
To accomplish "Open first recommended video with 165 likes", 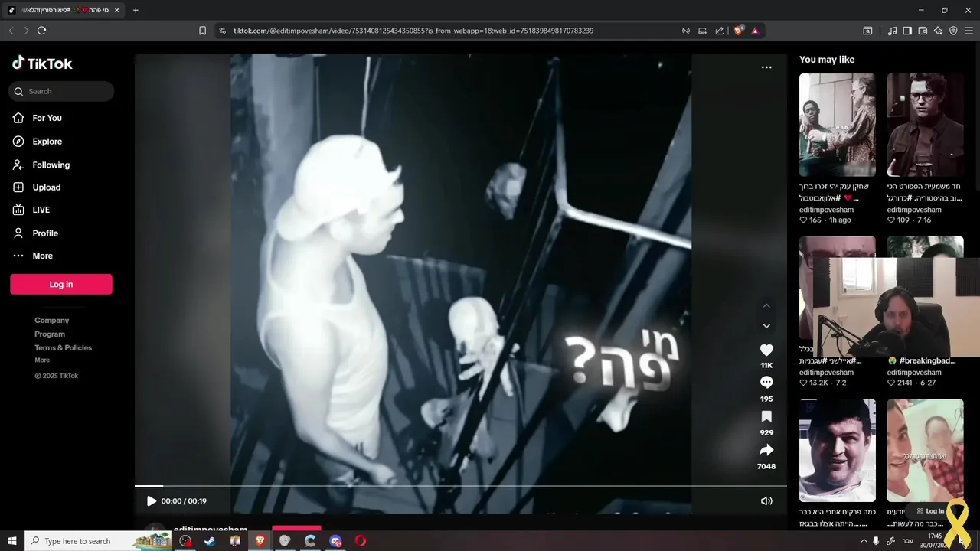I will [x=838, y=125].
